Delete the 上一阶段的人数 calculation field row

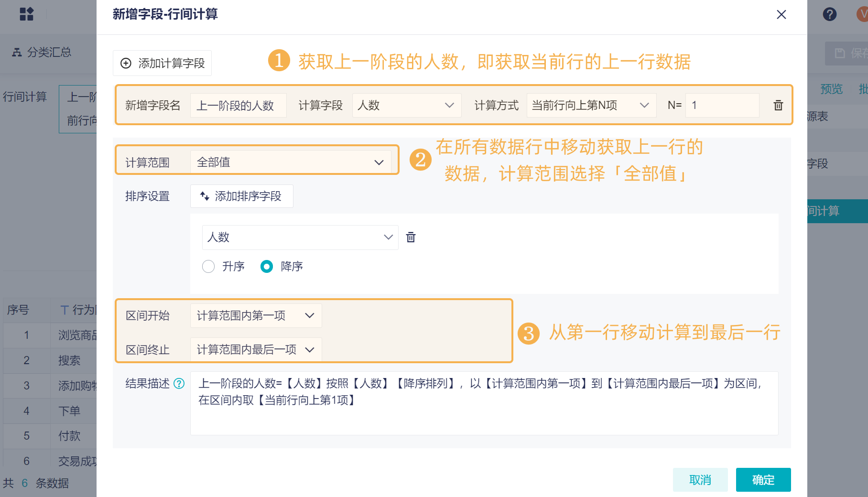[778, 106]
